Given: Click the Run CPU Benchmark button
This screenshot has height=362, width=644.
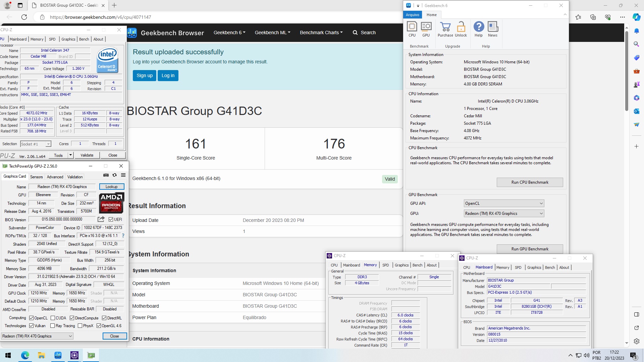Looking at the screenshot, I should pos(530,182).
